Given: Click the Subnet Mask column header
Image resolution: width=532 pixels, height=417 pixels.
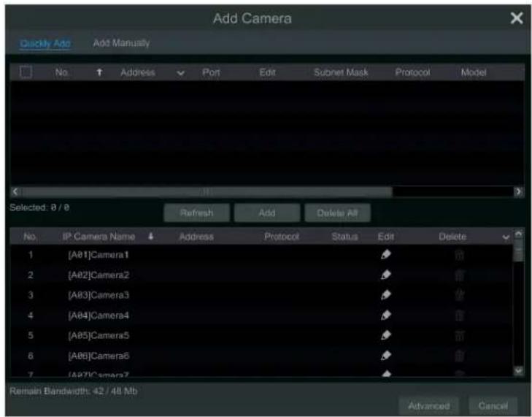Looking at the screenshot, I should click(341, 72).
